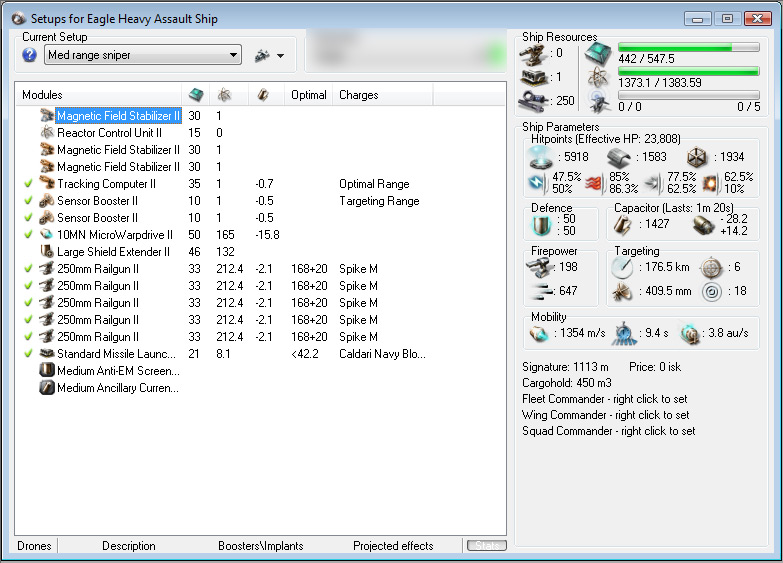This screenshot has width=783, height=563.
Task: Click the shield hitpoints icon showing 5918
Action: pos(540,157)
